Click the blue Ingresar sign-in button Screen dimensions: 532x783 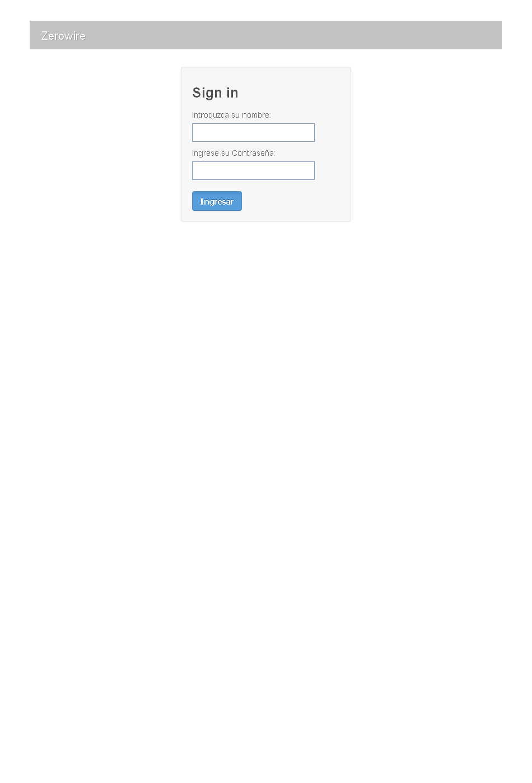(217, 201)
